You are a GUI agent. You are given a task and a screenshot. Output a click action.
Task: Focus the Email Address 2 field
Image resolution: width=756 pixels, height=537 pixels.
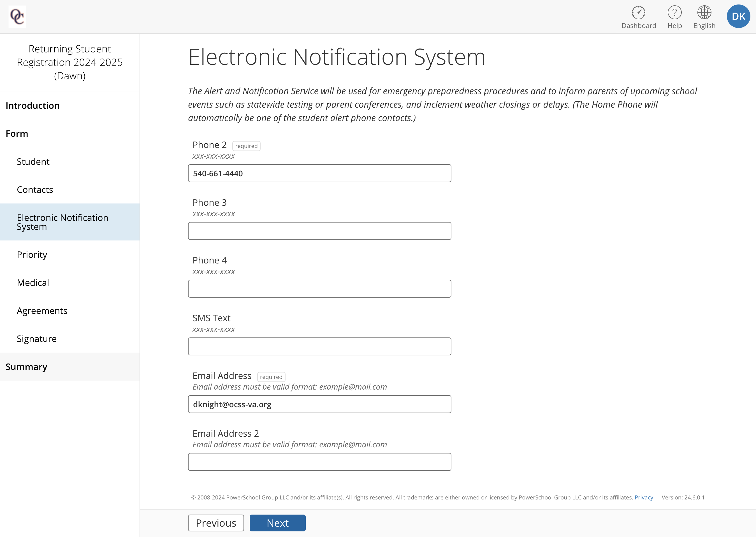(x=319, y=462)
